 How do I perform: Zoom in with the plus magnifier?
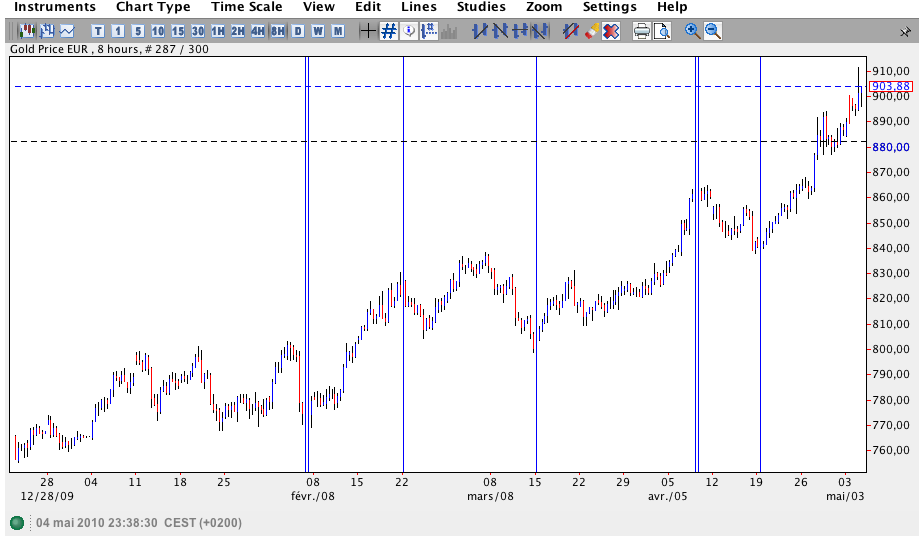(x=692, y=31)
